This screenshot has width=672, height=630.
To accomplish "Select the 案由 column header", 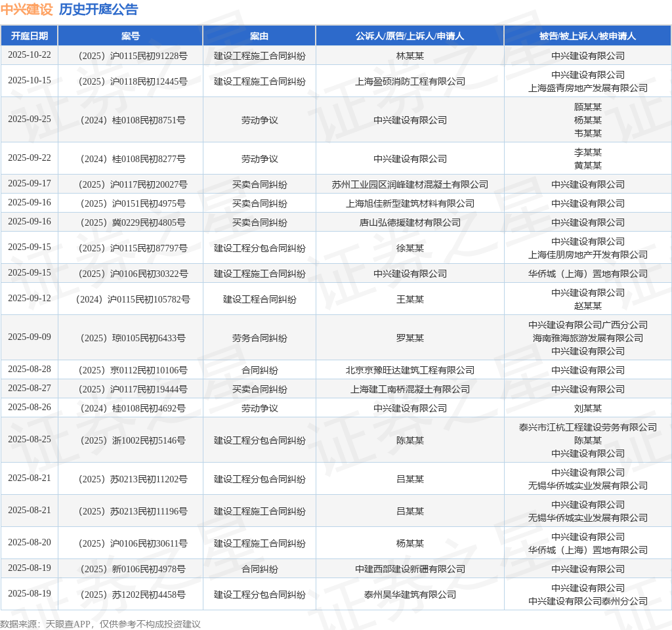I will [x=259, y=36].
